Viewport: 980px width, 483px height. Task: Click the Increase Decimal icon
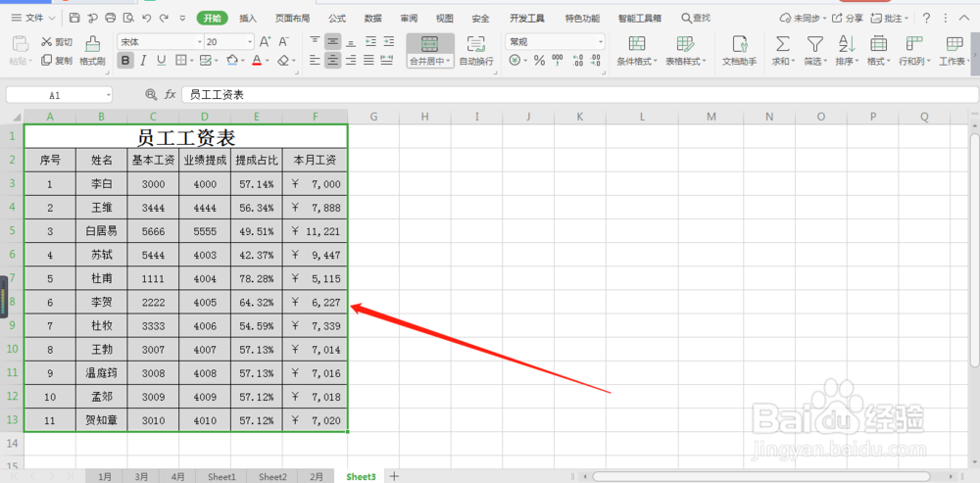click(x=577, y=61)
